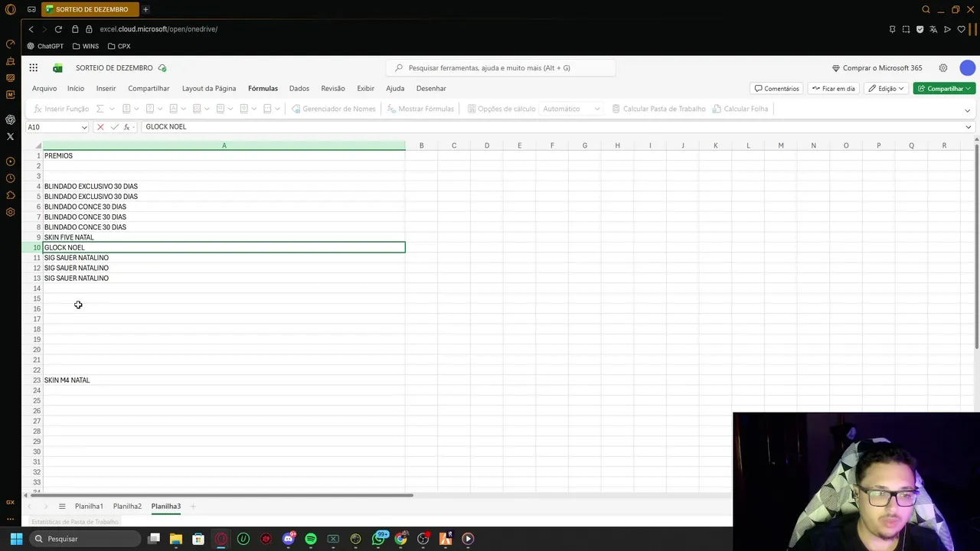
Task: Switch to the Inserir ribbon tab
Action: pos(106,89)
